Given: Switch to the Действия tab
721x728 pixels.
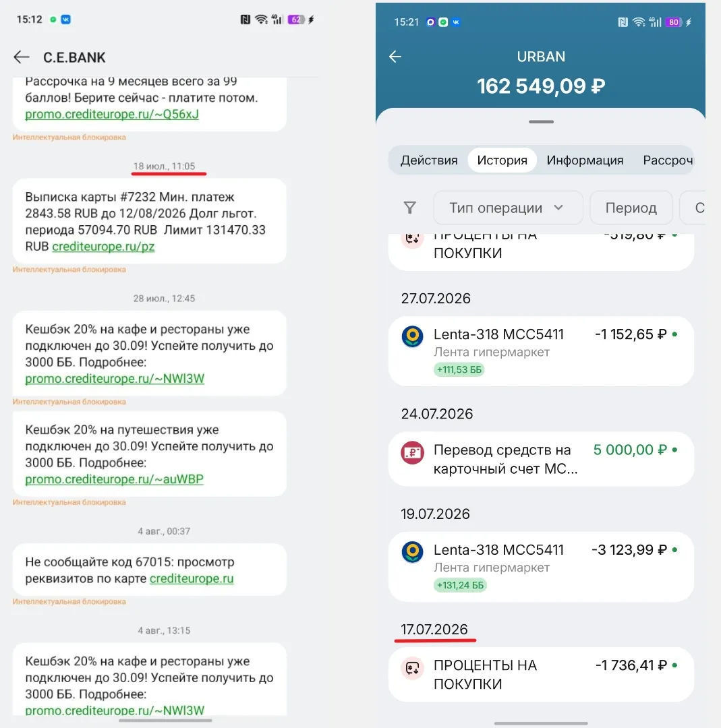Looking at the screenshot, I should pos(429,160).
